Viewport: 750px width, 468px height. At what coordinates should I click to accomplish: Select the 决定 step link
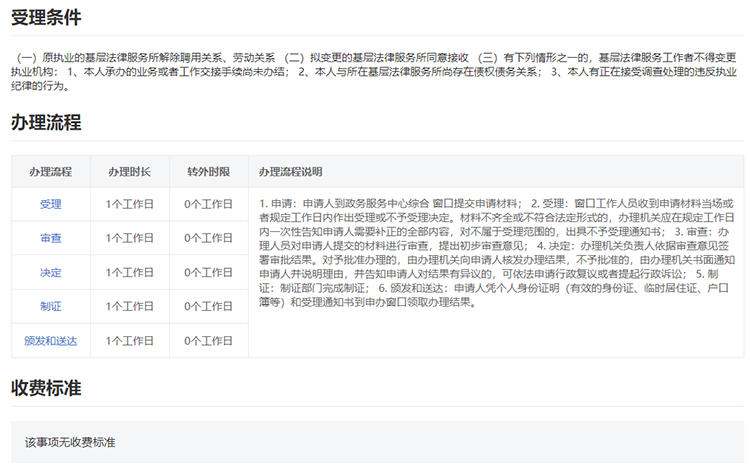tap(50, 272)
